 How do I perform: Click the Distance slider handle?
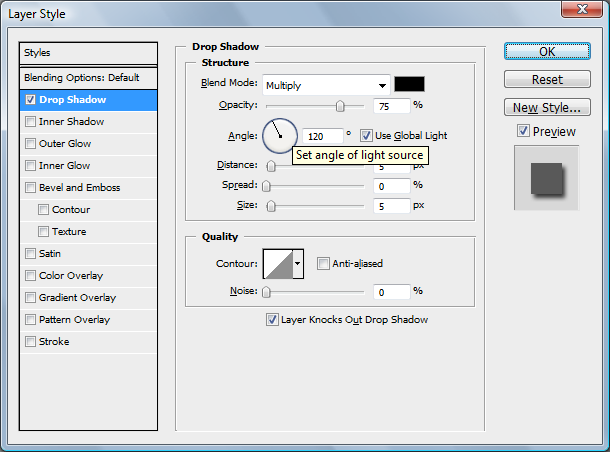click(271, 166)
